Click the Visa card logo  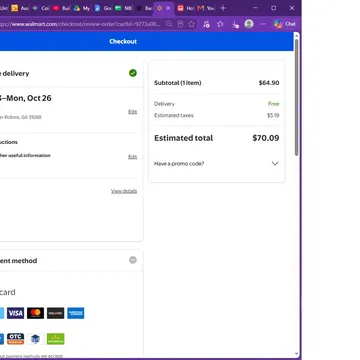16,313
